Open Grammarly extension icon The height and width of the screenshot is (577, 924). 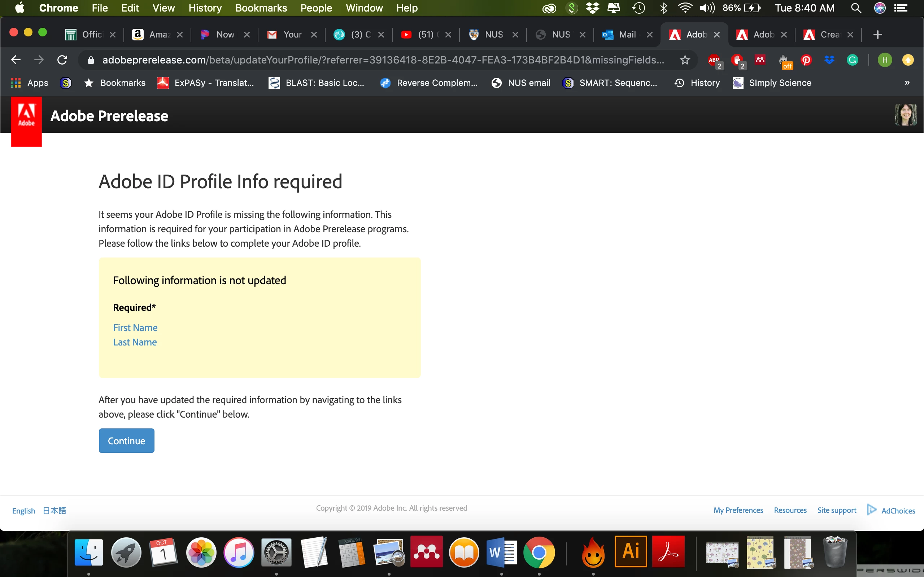[x=852, y=60]
